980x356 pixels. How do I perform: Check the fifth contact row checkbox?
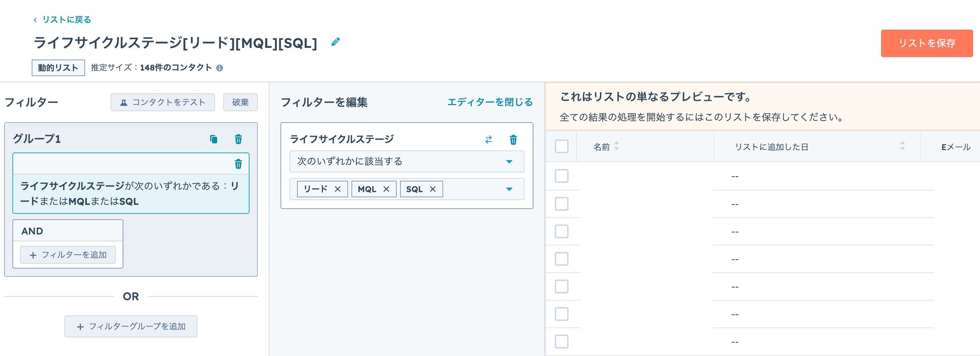(562, 286)
